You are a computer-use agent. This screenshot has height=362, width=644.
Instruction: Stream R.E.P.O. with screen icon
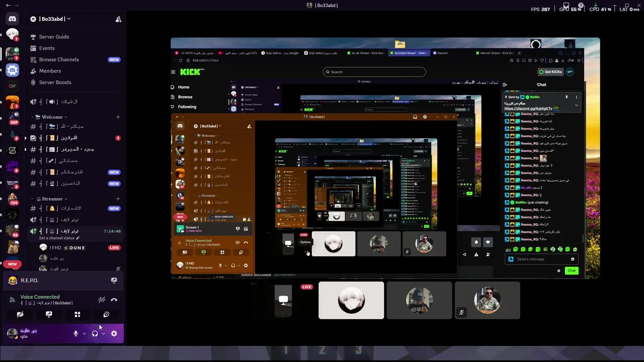pyautogui.click(x=114, y=281)
